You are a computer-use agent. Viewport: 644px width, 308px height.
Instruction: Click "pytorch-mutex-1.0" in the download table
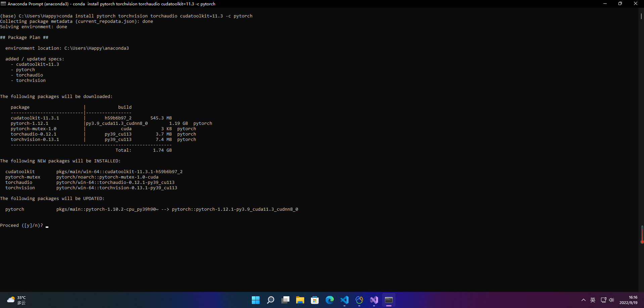(x=34, y=129)
